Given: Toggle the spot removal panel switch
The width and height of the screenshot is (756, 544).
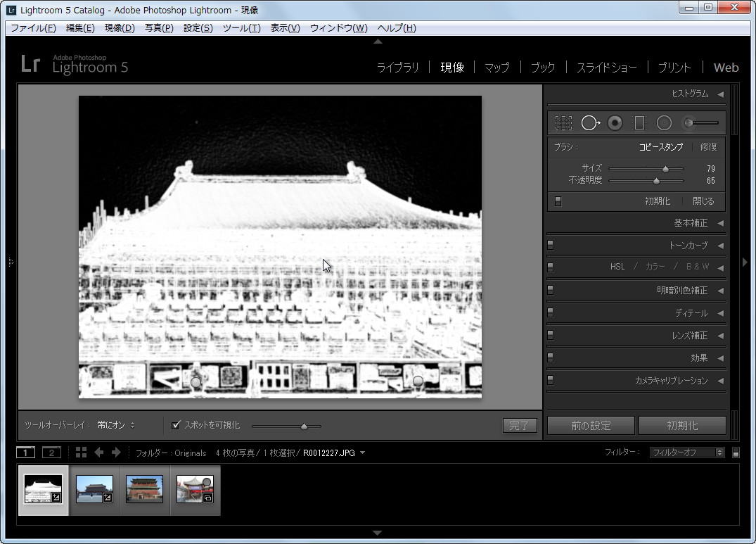Looking at the screenshot, I should coord(558,201).
